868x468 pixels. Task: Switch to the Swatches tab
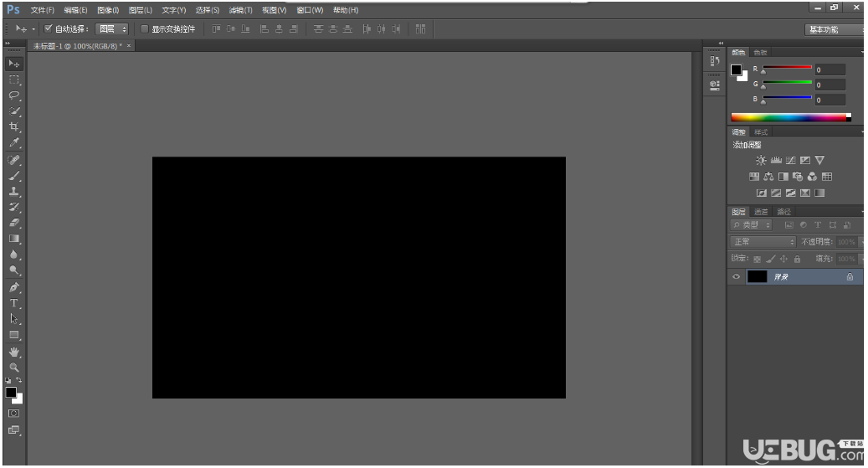pyautogui.click(x=760, y=53)
